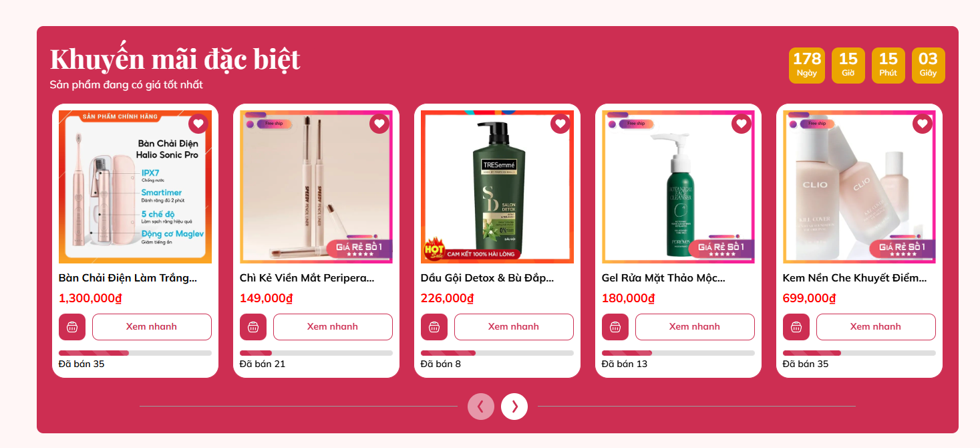This screenshot has width=980, height=448.
Task: Open the Halio Sonic Pro toothbrush image
Action: point(135,187)
